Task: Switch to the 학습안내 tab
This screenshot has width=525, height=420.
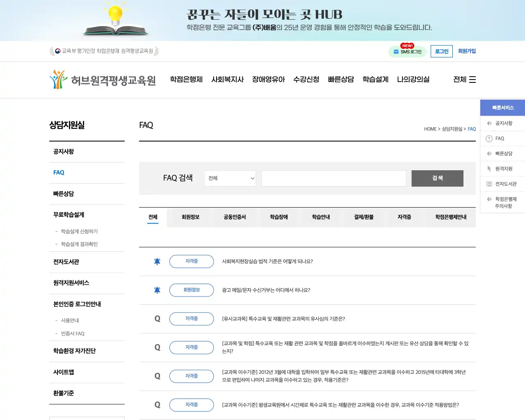Action: 321,217
